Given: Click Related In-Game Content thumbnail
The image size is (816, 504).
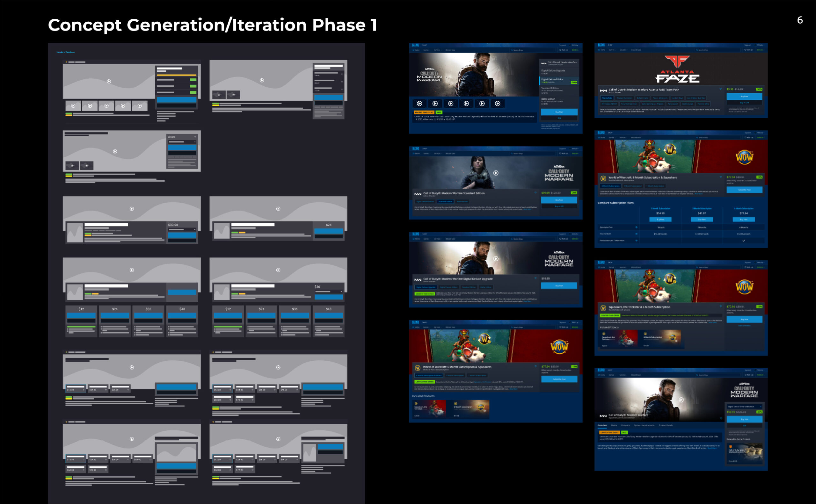Looking at the screenshot, I should pyautogui.click(x=745, y=454).
